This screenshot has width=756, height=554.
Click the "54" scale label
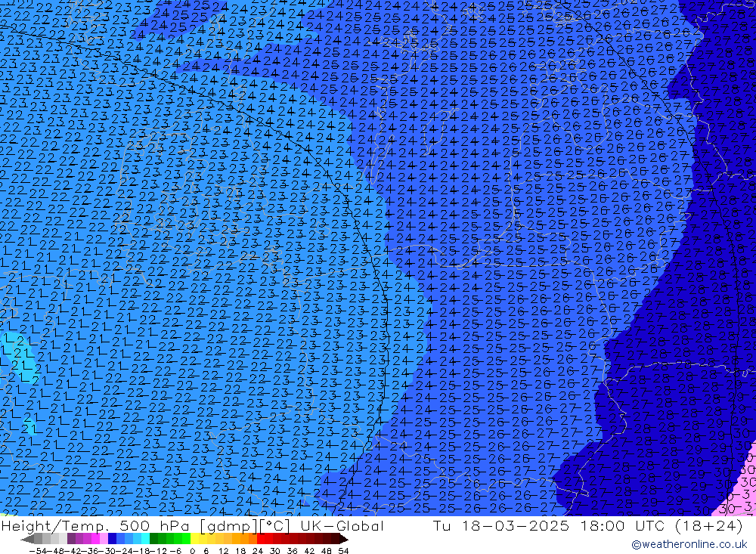[343, 551]
